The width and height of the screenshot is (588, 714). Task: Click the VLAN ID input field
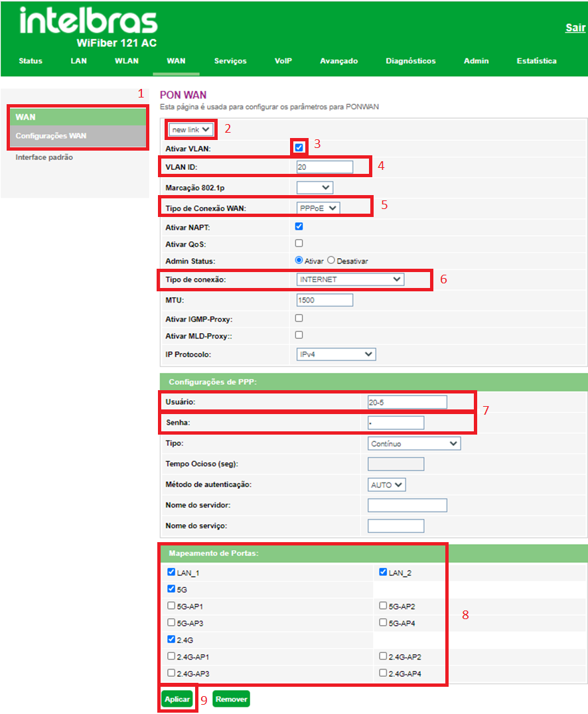pyautogui.click(x=325, y=167)
